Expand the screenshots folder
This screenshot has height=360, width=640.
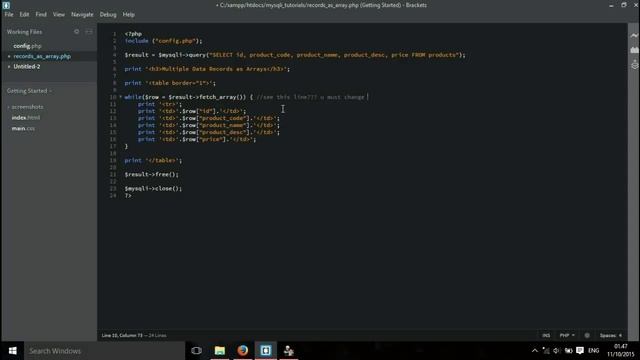(x=27, y=107)
